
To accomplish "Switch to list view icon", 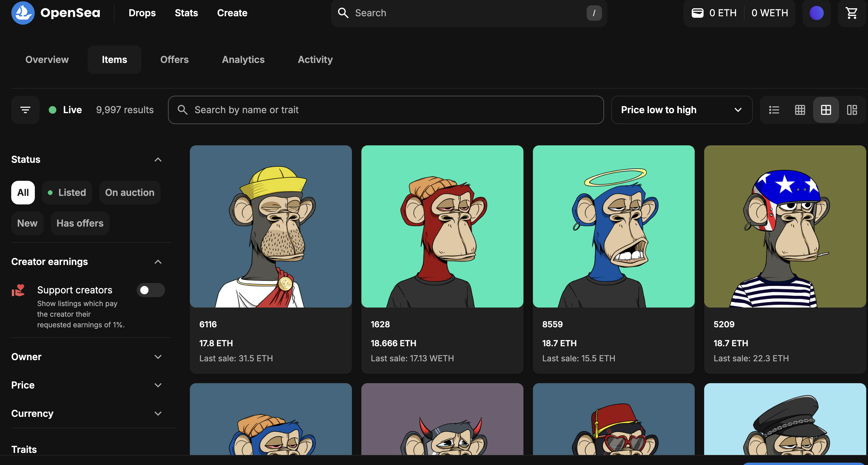I will 774,110.
